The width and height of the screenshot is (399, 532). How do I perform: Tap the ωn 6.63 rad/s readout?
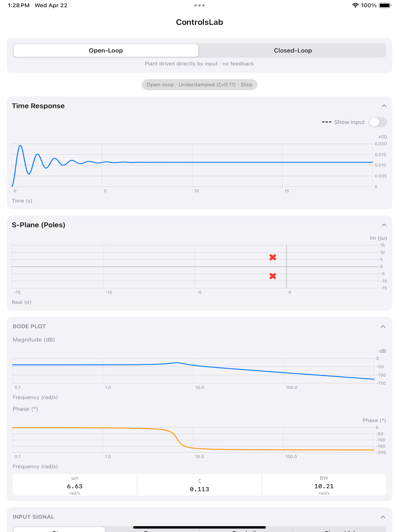tap(75, 485)
